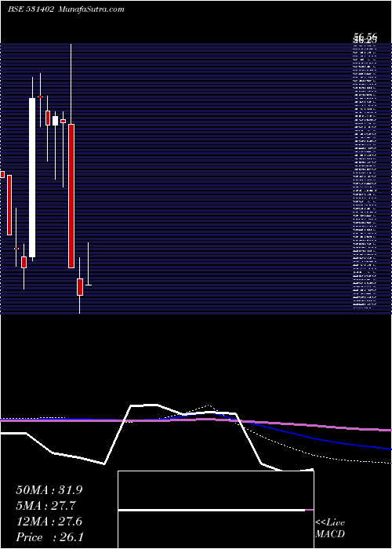Click the 50MA : 31.9 value
392x549 pixels.
click(49, 490)
